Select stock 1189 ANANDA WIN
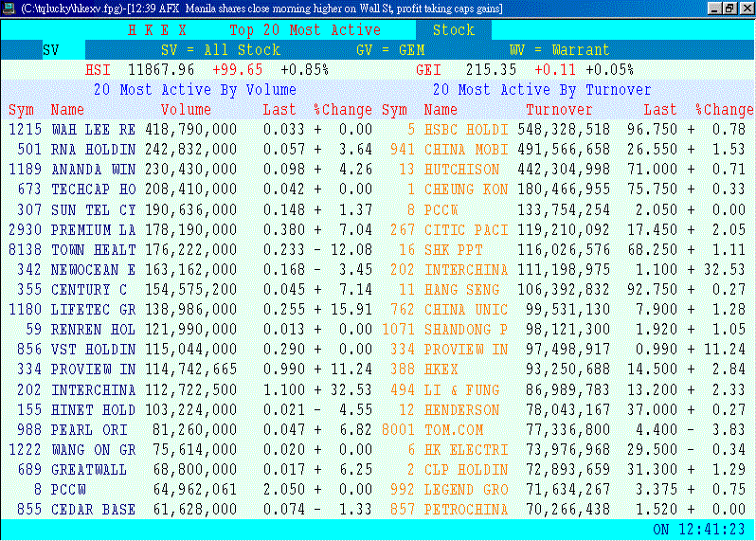 [x=190, y=170]
